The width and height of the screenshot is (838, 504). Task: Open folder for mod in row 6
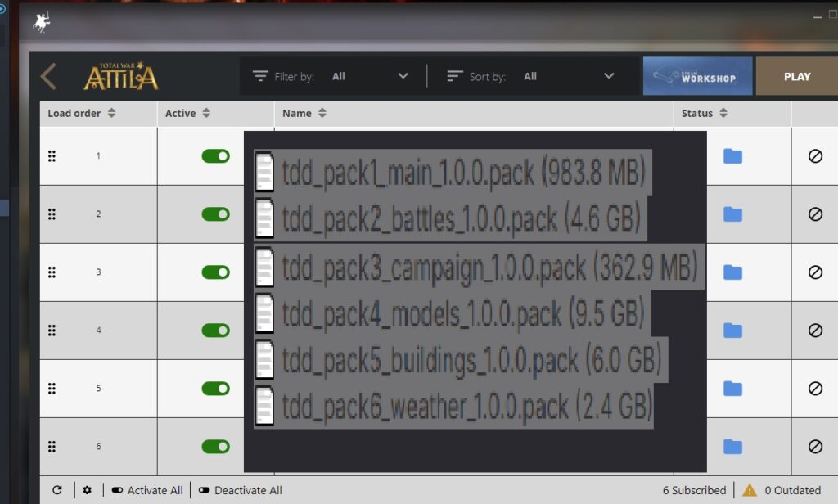coord(732,447)
